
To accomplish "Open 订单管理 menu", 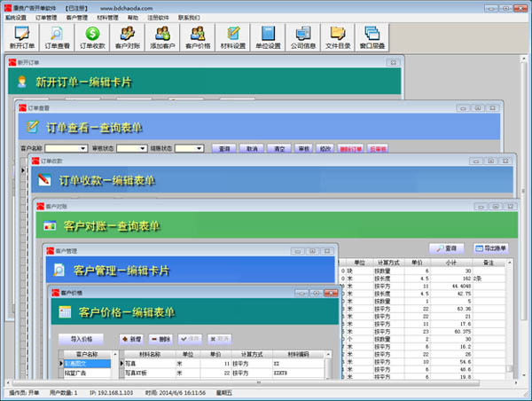I will tap(46, 18).
